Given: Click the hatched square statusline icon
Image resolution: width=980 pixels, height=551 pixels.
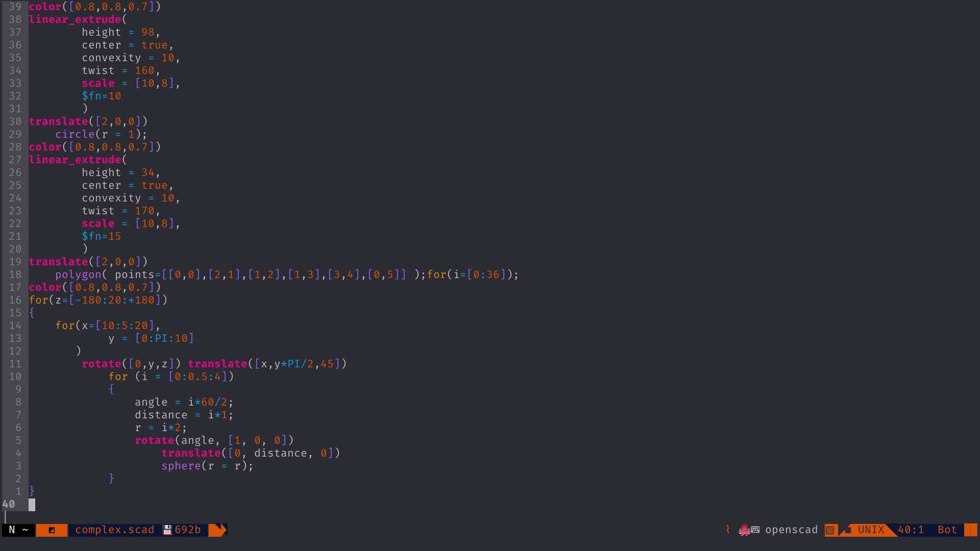Looking at the screenshot, I should pyautogui.click(x=830, y=530).
